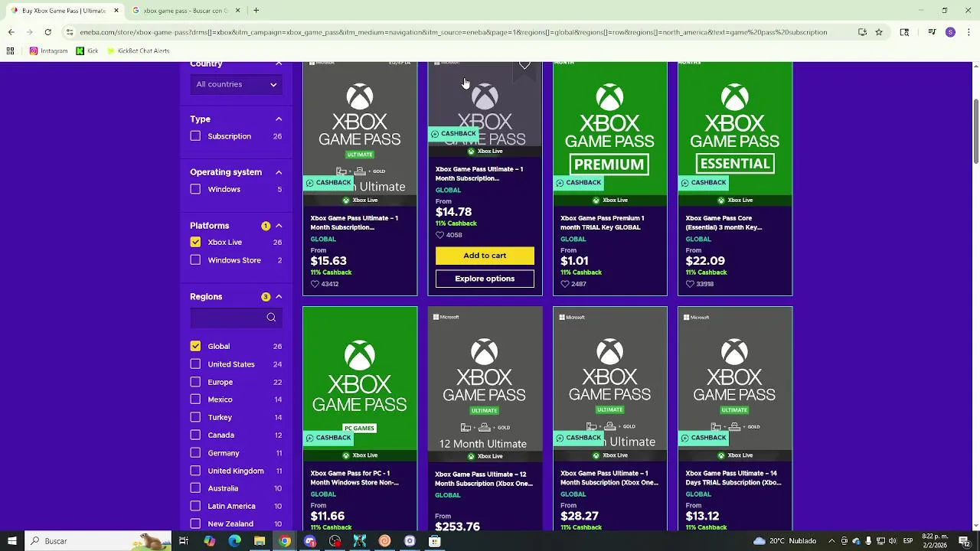Viewport: 980px width, 551px height.
Task: Check the Europe region checkbox
Action: 195,382
